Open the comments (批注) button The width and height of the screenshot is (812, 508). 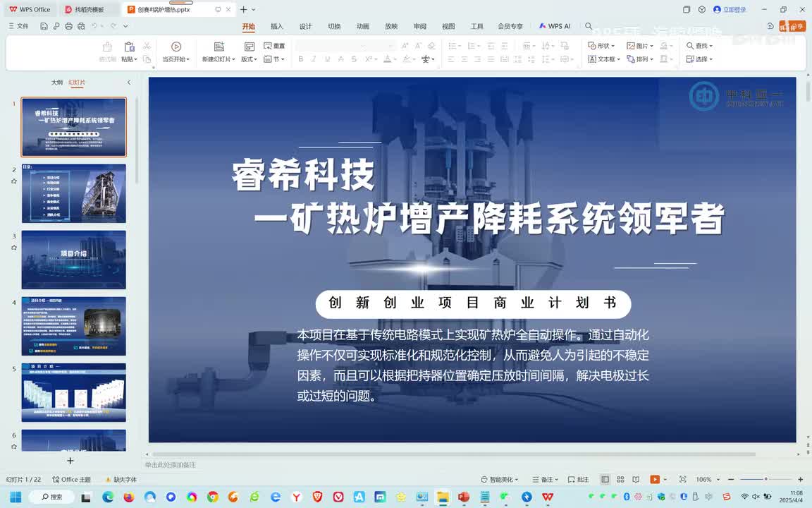579,480
